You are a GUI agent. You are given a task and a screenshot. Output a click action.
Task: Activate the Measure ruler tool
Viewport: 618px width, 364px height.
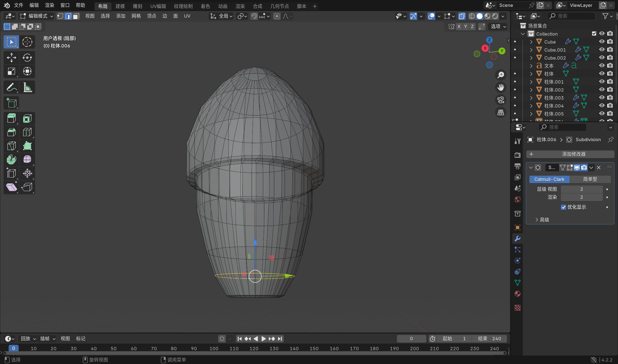pyautogui.click(x=27, y=87)
